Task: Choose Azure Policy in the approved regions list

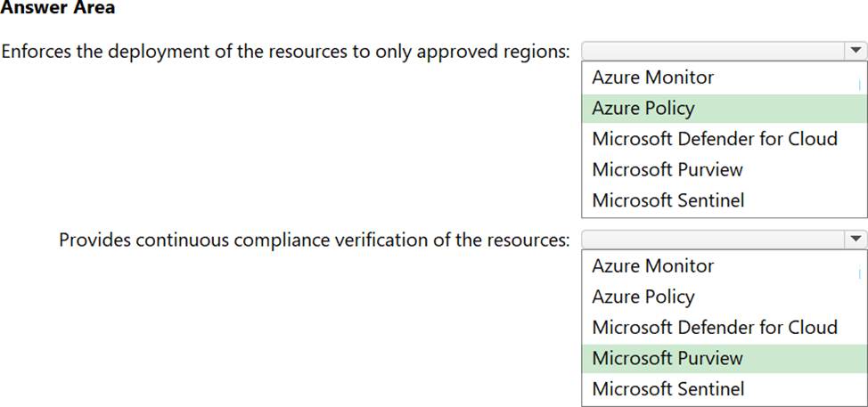Action: [643, 109]
